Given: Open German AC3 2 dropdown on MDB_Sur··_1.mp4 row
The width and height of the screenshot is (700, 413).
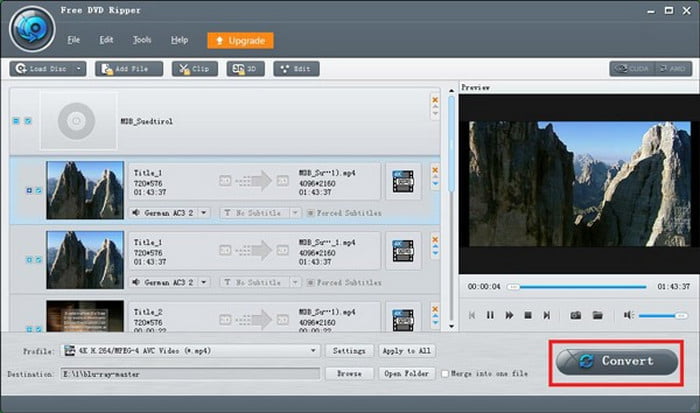Looking at the screenshot, I should (x=204, y=283).
